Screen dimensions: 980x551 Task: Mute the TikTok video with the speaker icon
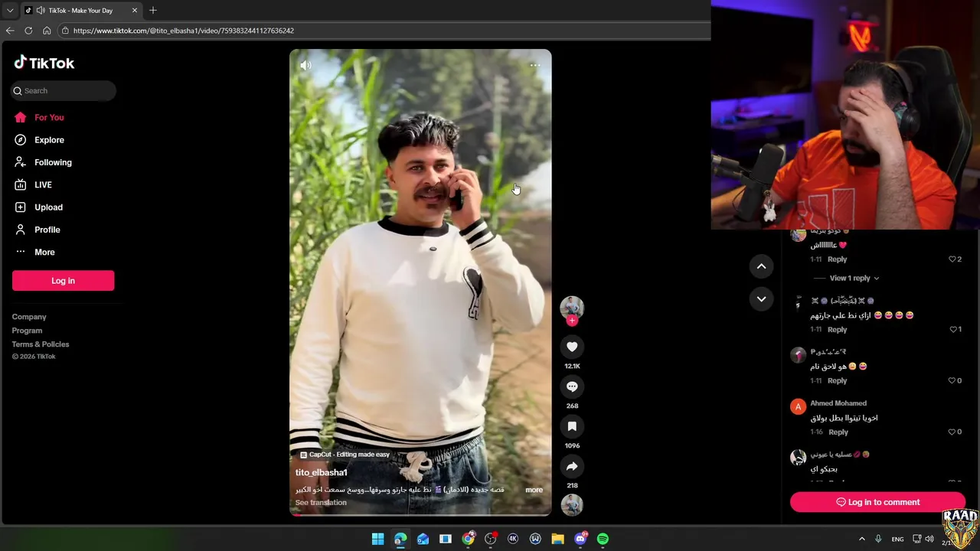point(305,65)
